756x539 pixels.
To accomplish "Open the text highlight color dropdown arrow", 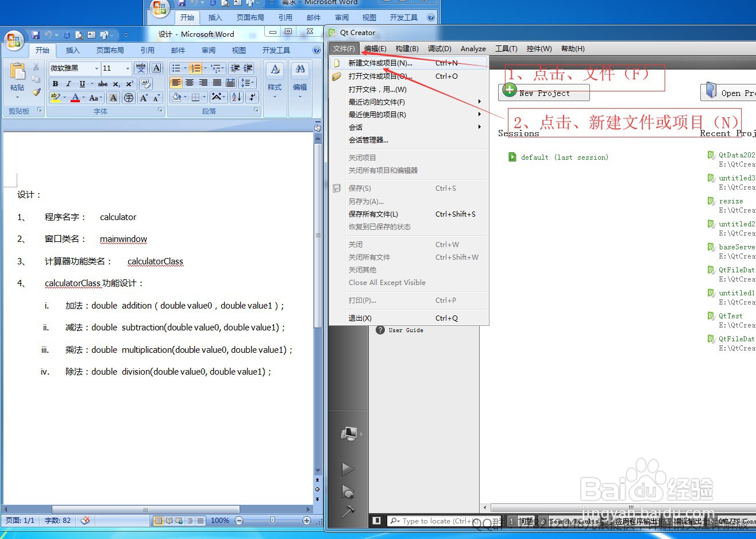I will coord(64,98).
